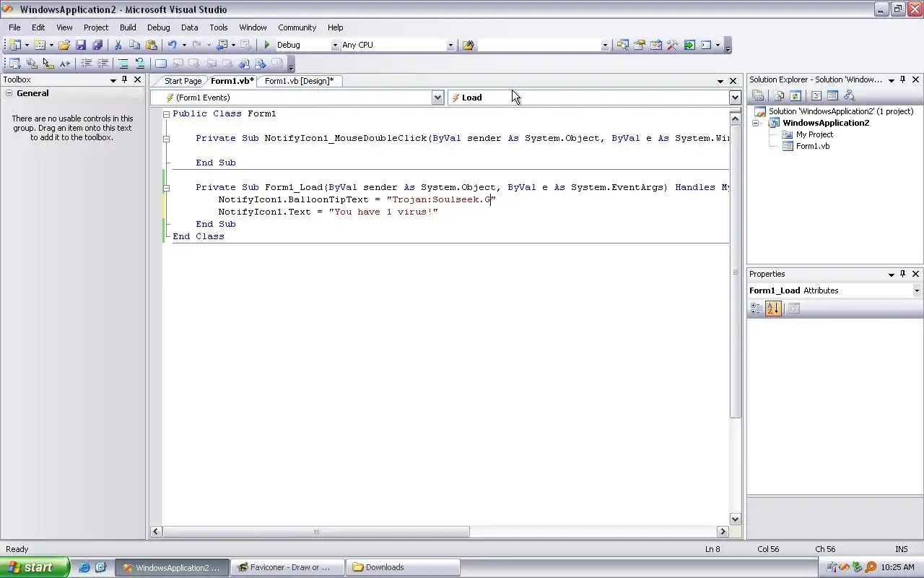Screen dimensions: 924x578
Task: Click Properties icon in Solution Explorer toolbar
Action: click(758, 95)
